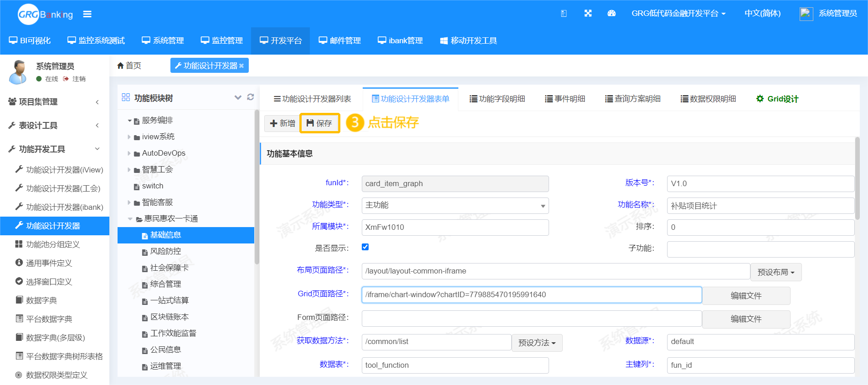
Task: Switch to 功能字段明细 tab
Action: pyautogui.click(x=498, y=99)
